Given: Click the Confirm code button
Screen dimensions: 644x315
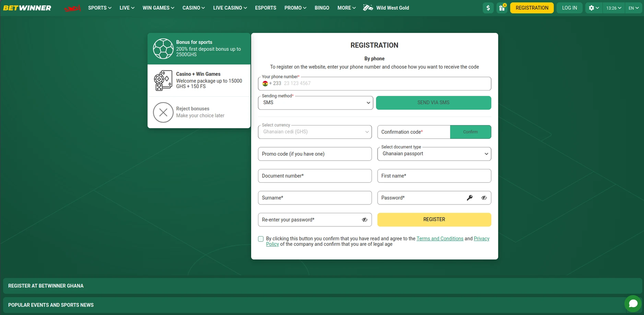Looking at the screenshot, I should [x=471, y=132].
